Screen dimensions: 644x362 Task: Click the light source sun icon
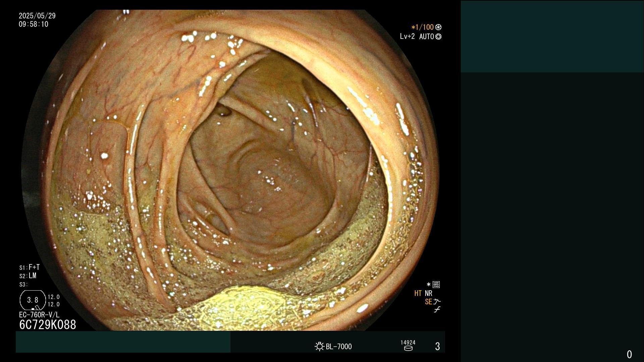pos(319,346)
